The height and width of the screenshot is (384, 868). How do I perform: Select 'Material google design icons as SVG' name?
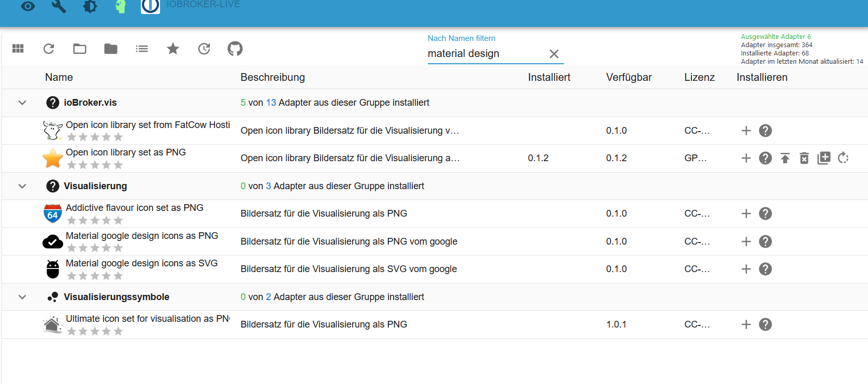(142, 263)
